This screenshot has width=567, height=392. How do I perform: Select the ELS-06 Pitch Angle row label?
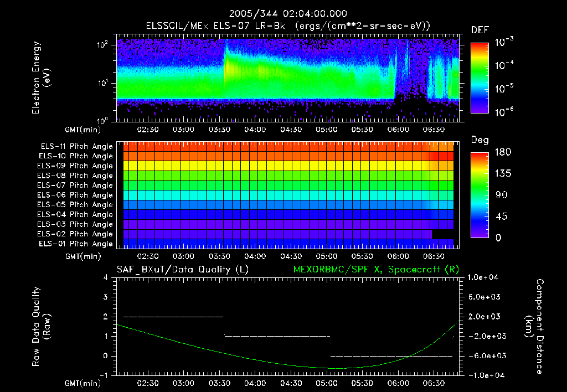pos(75,195)
